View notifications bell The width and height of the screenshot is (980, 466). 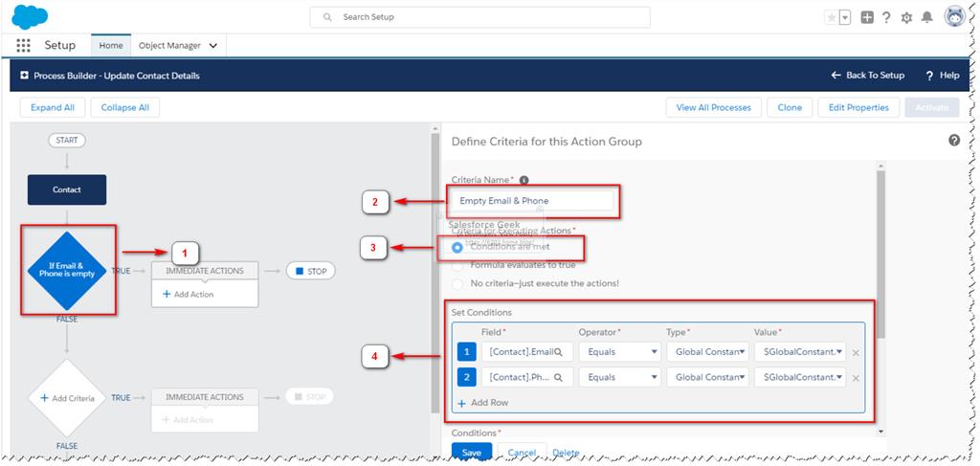[926, 17]
